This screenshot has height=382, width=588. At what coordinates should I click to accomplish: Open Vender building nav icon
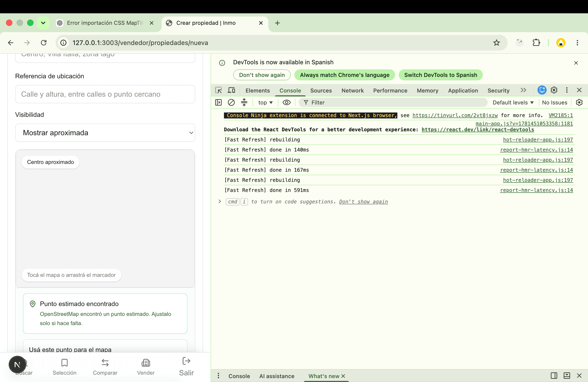click(146, 363)
